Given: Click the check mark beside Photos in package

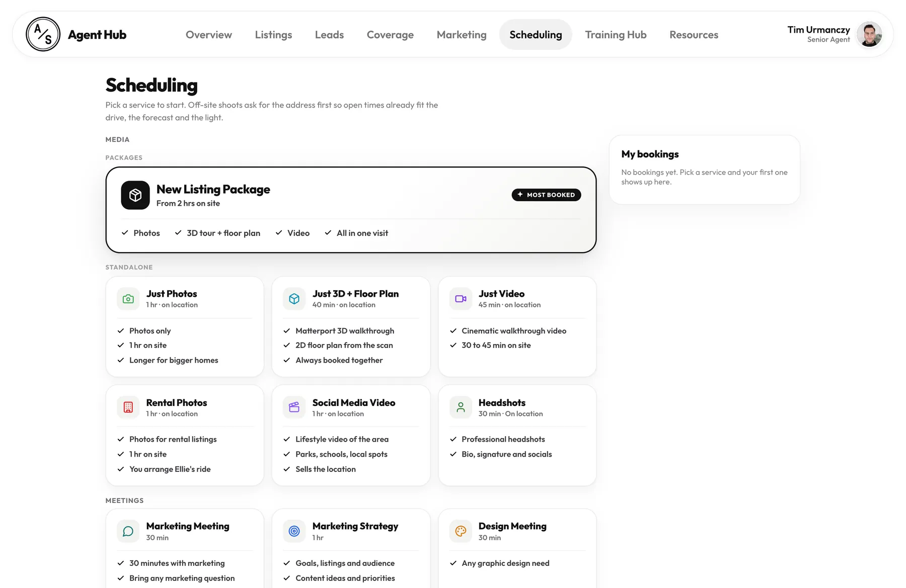Looking at the screenshot, I should coord(125,233).
